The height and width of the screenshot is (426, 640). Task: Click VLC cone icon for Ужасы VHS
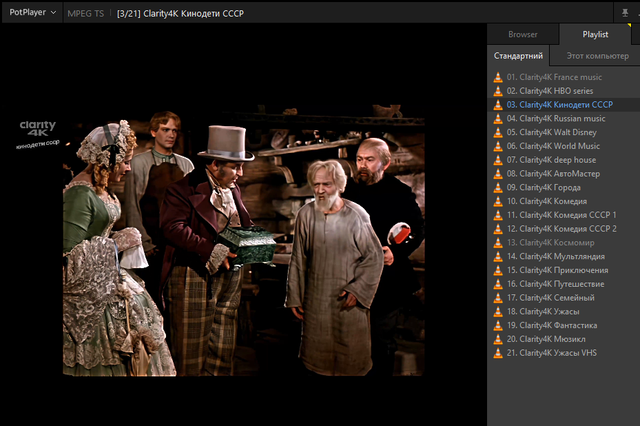tap(498, 353)
